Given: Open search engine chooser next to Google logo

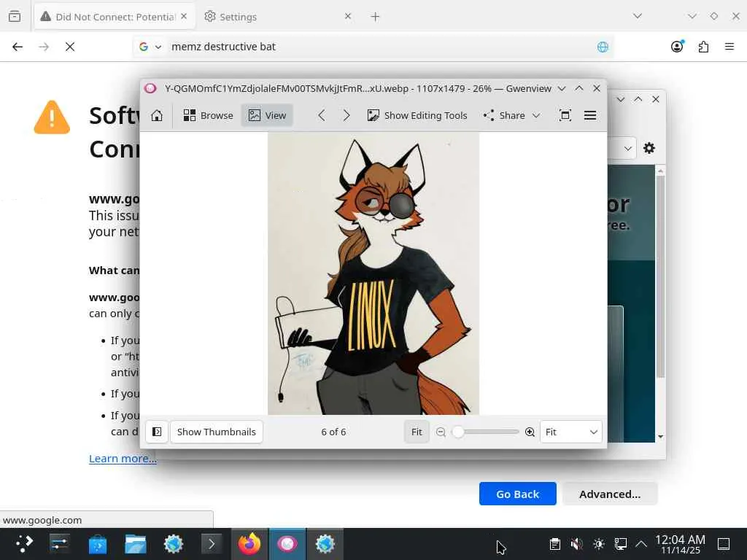Looking at the screenshot, I should click(150, 47).
